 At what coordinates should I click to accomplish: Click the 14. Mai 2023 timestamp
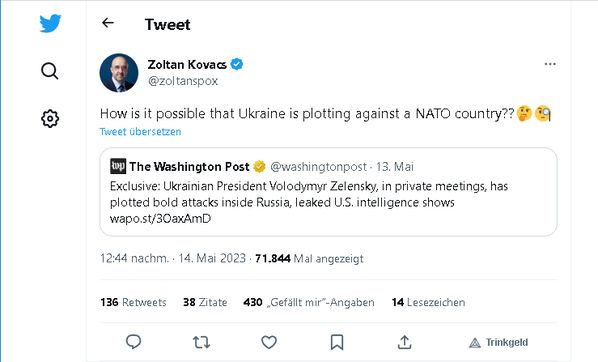(x=212, y=259)
